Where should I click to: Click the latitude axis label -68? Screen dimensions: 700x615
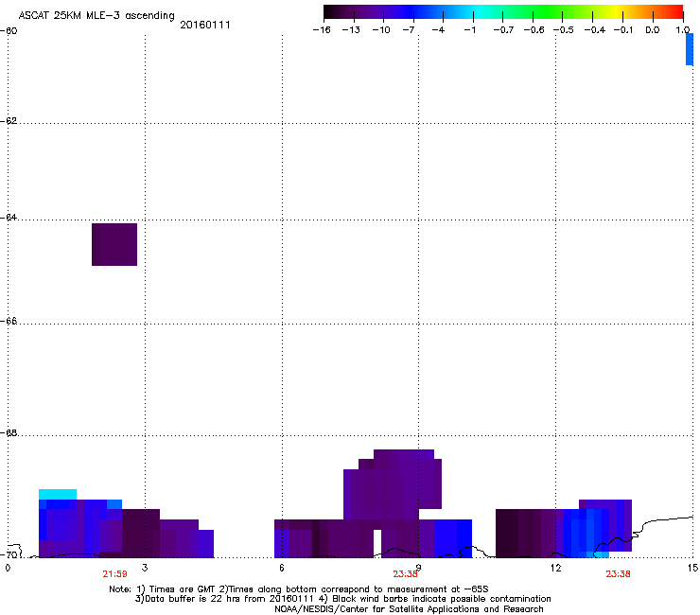click(x=9, y=433)
